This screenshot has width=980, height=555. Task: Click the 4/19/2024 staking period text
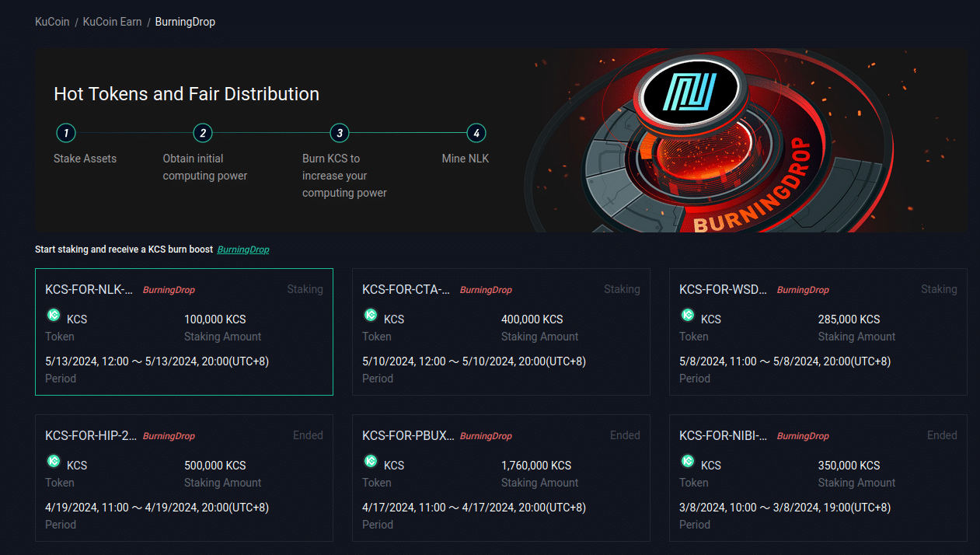coord(157,508)
